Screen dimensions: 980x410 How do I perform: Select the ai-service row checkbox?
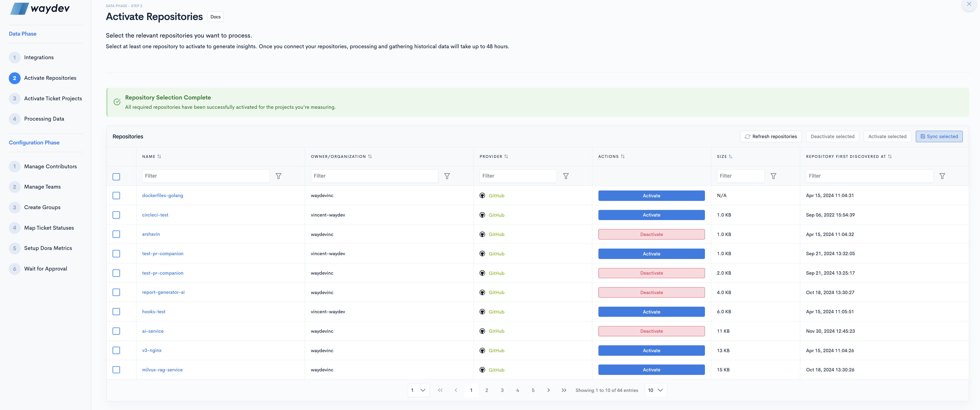(116, 331)
